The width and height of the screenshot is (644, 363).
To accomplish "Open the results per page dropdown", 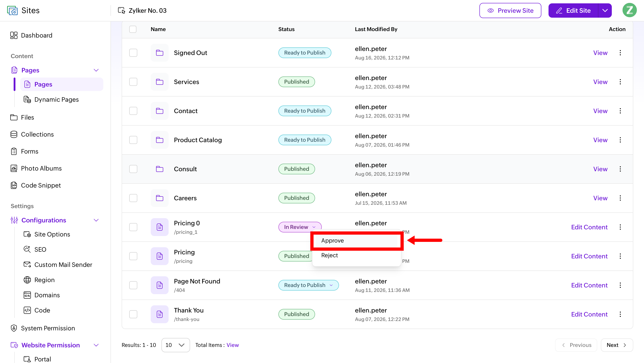I will [x=176, y=345].
